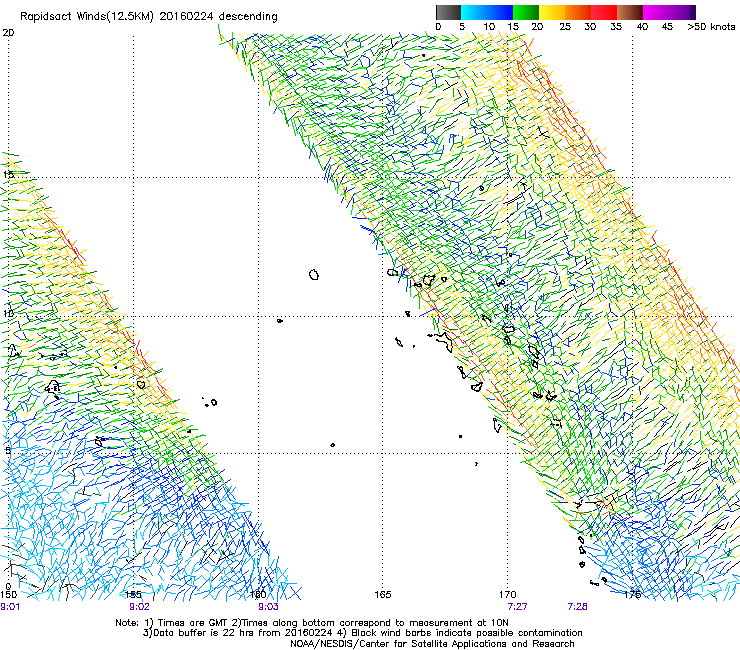Click the latitude label 15
The width and height of the screenshot is (740, 650).
[x=8, y=174]
